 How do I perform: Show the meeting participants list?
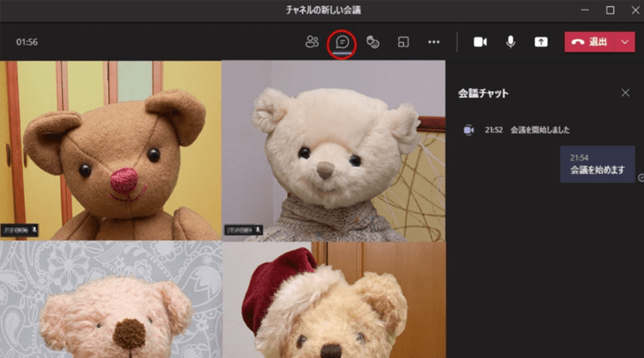(312, 42)
